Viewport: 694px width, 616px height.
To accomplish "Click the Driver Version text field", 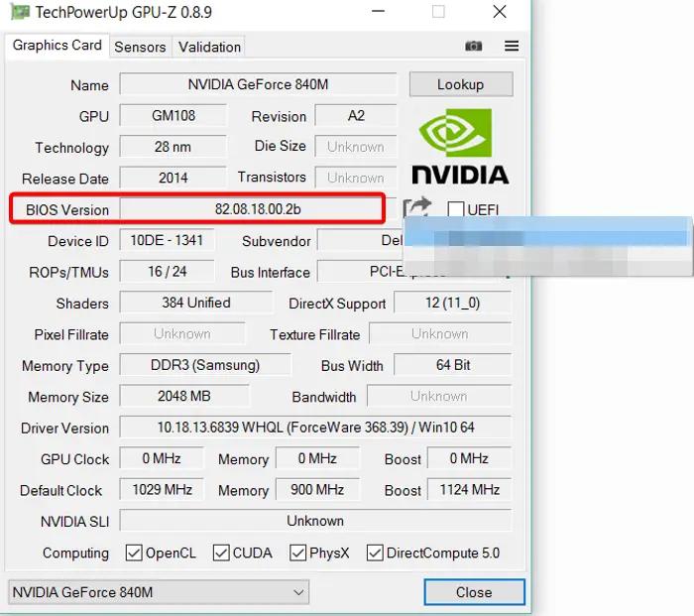I will click(x=315, y=427).
